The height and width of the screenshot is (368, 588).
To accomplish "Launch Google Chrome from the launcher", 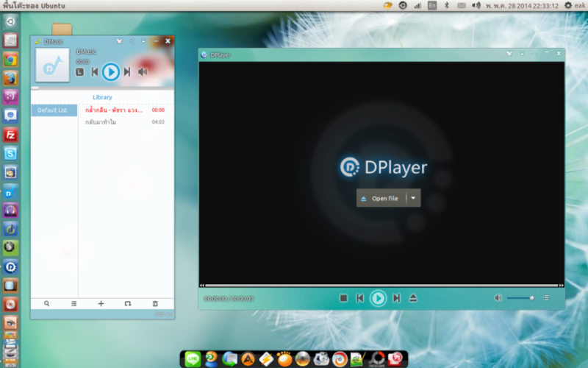I will click(x=10, y=60).
